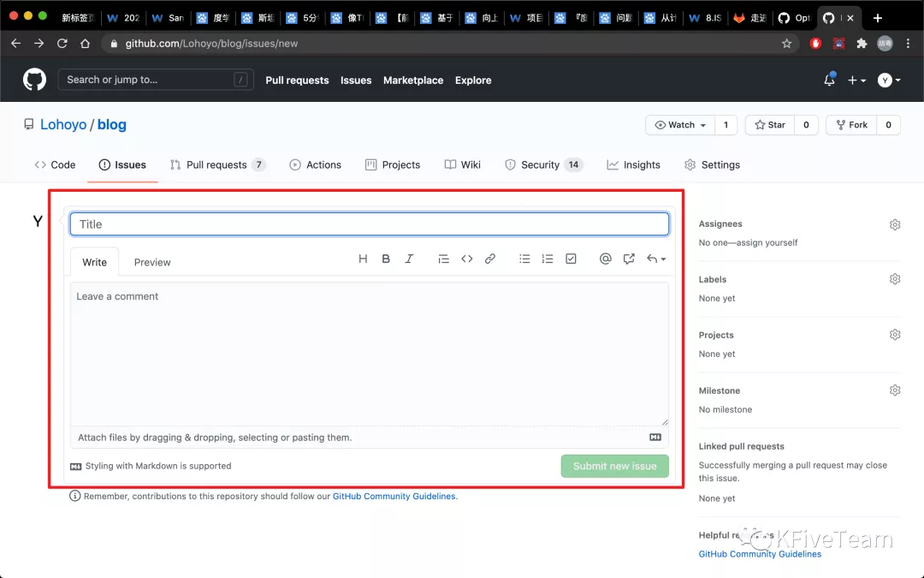Edit Labels with gear icon
Viewport: 924px width, 578px height.
coord(895,279)
